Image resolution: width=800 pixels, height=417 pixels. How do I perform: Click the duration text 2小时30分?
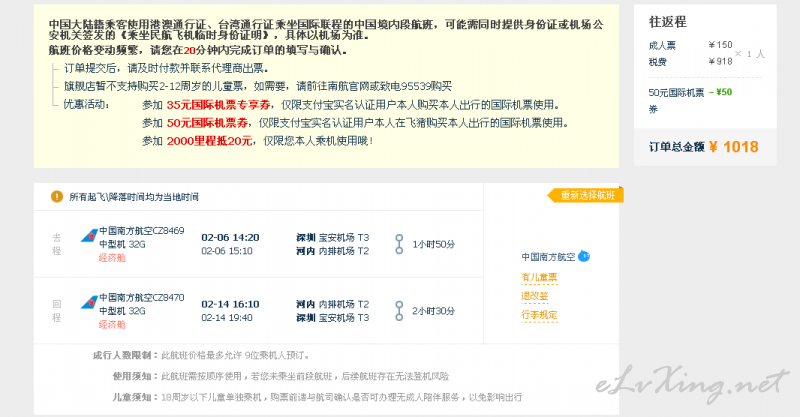(433, 311)
